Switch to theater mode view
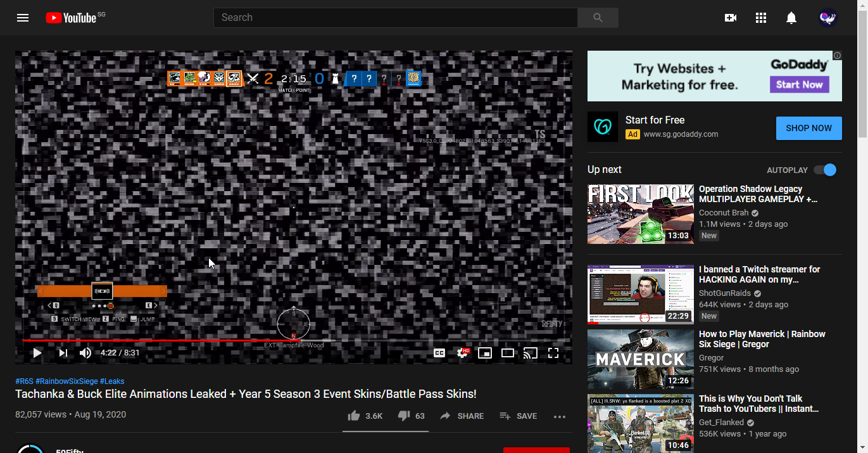The height and width of the screenshot is (453, 868). 508,353
